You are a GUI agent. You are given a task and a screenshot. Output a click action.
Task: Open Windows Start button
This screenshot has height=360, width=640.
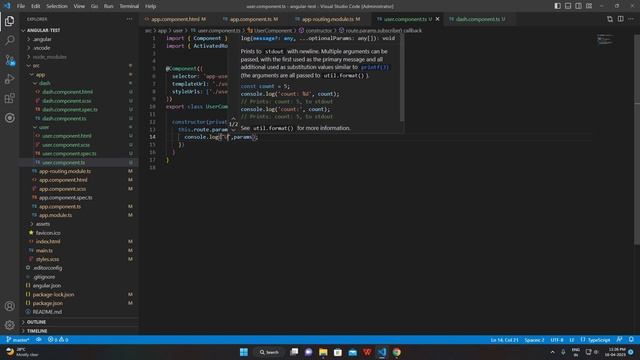tap(244, 352)
